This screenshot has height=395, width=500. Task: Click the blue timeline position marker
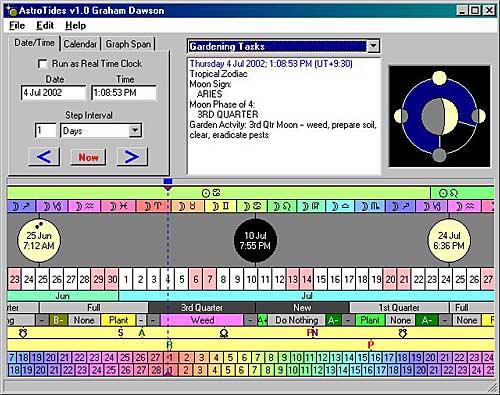click(x=168, y=182)
